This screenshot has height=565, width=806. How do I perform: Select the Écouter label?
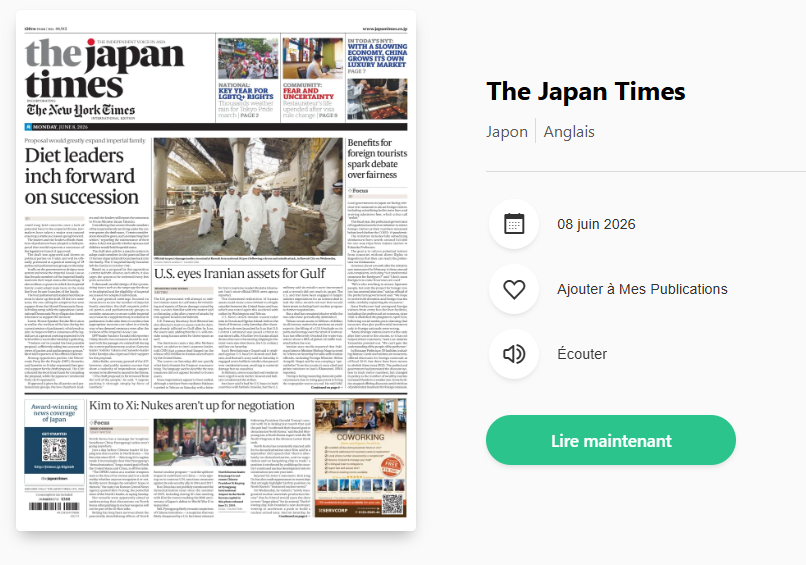(x=582, y=354)
